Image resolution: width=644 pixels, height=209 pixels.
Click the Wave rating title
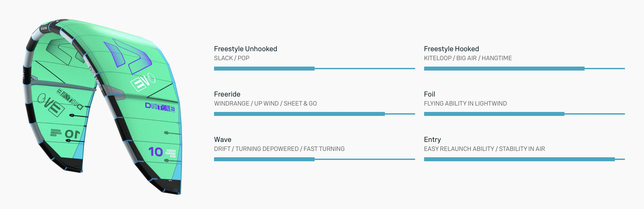point(223,140)
